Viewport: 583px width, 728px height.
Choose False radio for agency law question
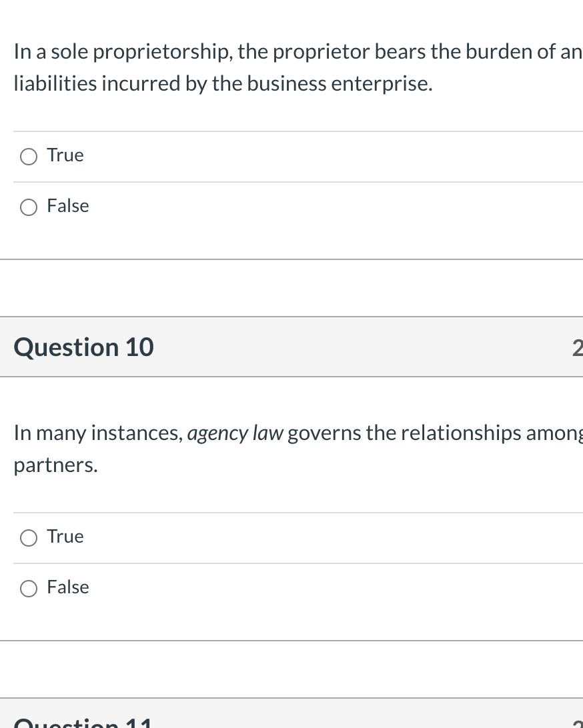[29, 589]
